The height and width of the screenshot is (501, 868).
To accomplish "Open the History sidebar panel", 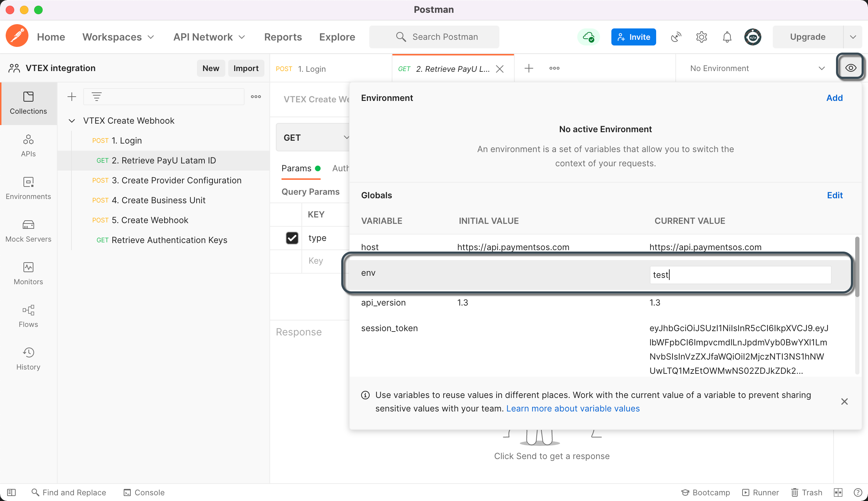I will 28,359.
